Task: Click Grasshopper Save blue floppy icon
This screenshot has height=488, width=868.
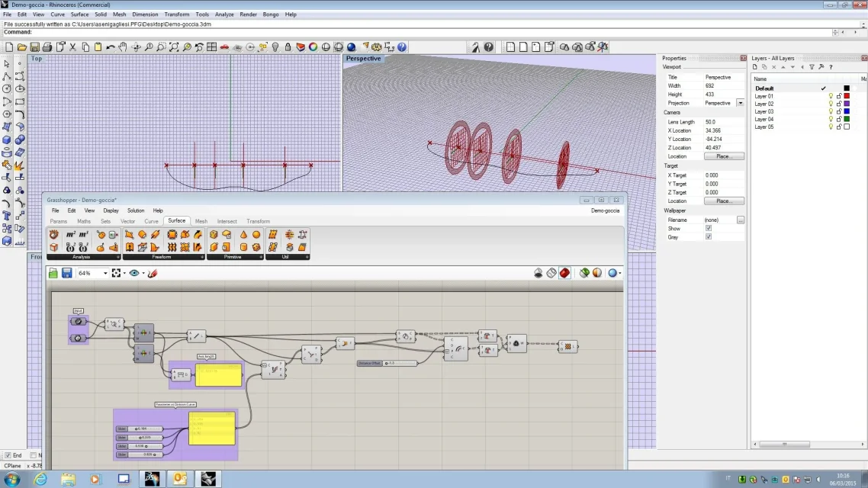Action: [x=66, y=273]
